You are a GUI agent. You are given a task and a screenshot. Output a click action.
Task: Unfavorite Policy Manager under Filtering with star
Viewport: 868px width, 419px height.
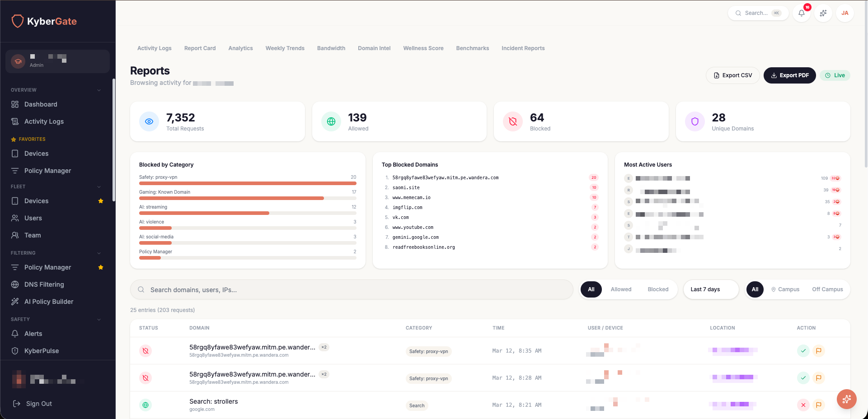tap(101, 267)
